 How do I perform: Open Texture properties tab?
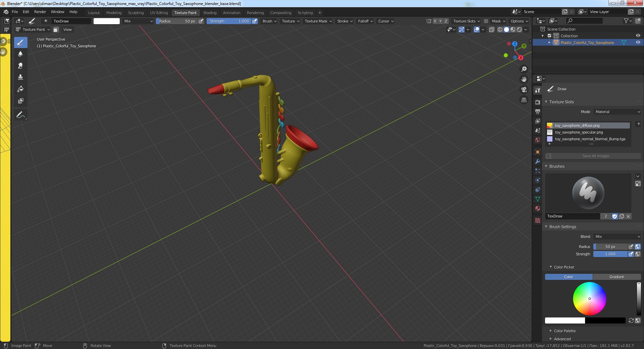pyautogui.click(x=538, y=220)
